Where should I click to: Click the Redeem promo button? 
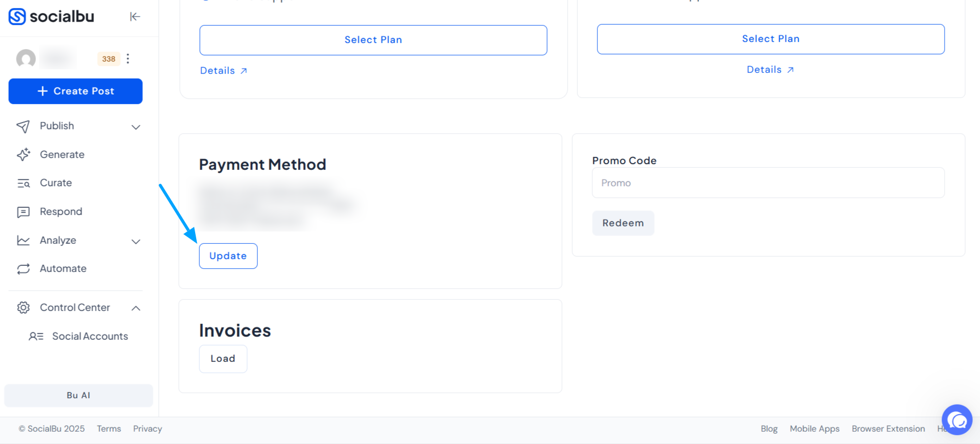point(623,223)
